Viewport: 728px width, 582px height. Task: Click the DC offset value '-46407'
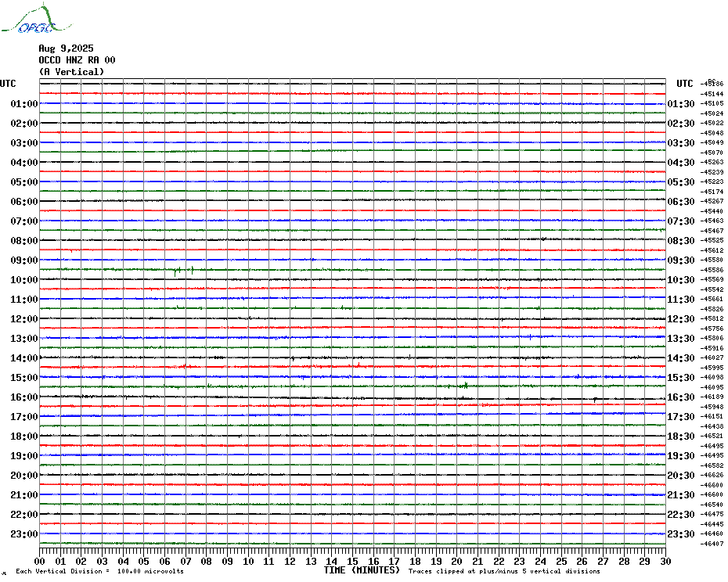712,544
